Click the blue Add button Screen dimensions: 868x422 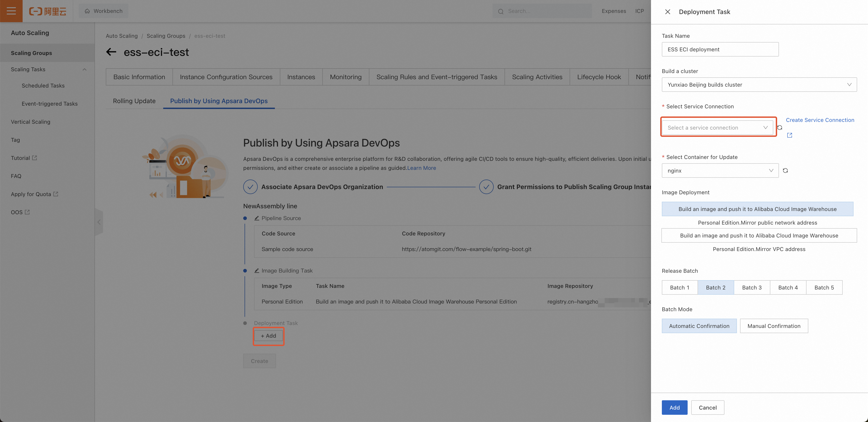674,408
